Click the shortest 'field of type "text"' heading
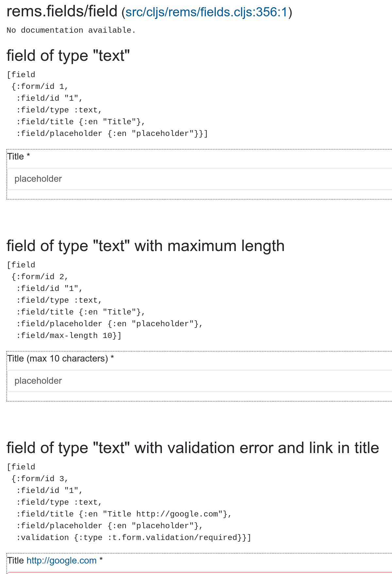The height and width of the screenshot is (574, 392). click(68, 56)
